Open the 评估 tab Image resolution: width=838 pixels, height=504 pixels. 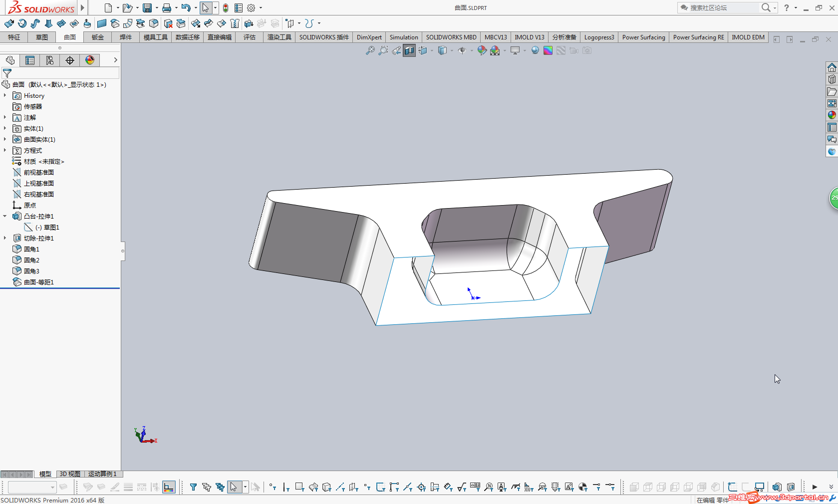point(250,37)
